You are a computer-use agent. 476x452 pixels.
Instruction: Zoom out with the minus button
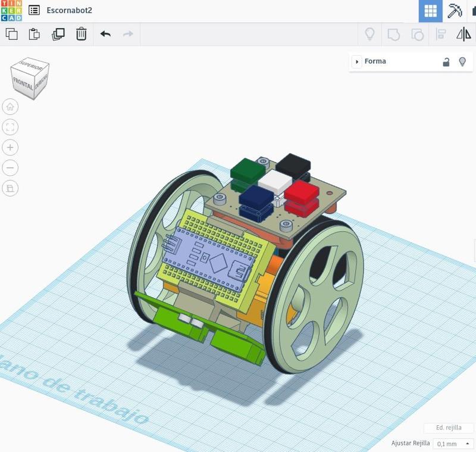pyautogui.click(x=10, y=168)
